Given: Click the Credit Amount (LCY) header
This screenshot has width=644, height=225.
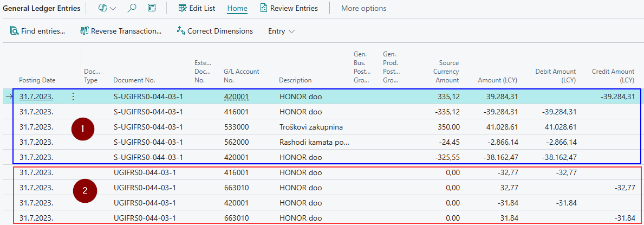Looking at the screenshot, I should [x=613, y=76].
